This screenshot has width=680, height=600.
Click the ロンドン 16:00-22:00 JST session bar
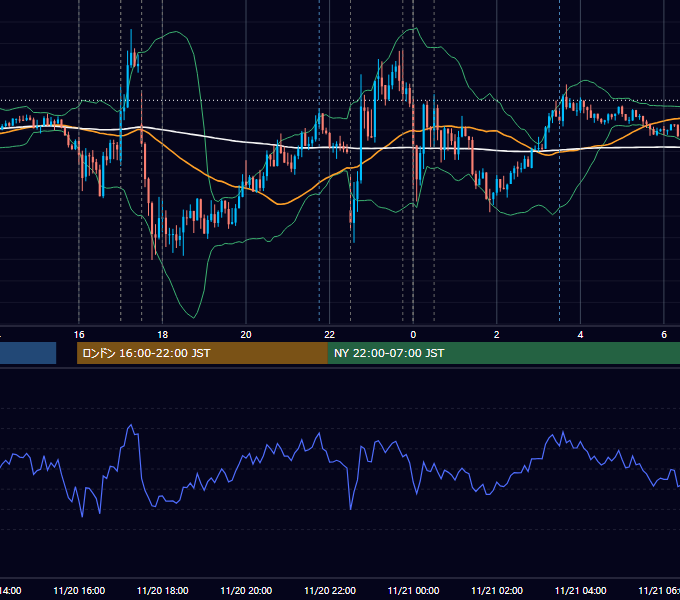(x=202, y=353)
